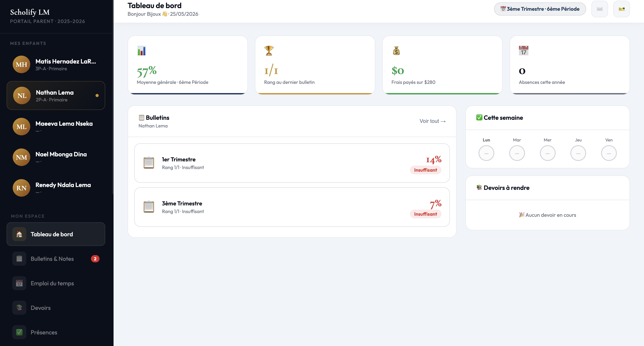644x346 pixels.
Task: Click the bar chart icon on average card
Action: (142, 51)
